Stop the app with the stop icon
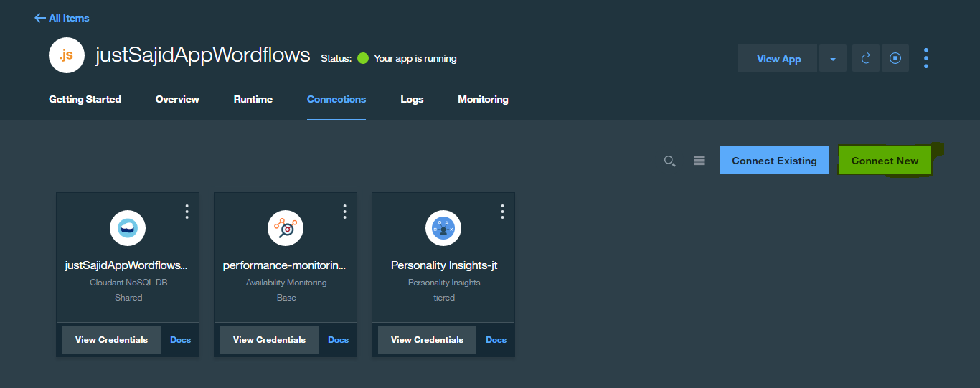Screen dimensions: 980x388 [895, 59]
